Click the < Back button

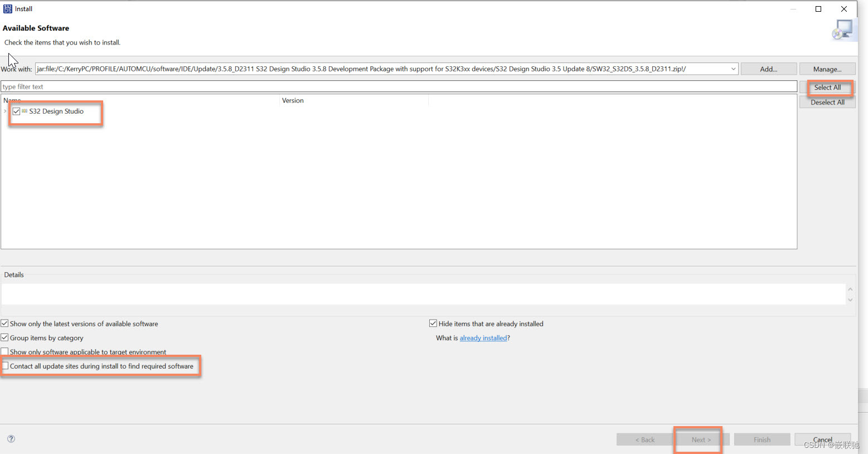pyautogui.click(x=644, y=439)
